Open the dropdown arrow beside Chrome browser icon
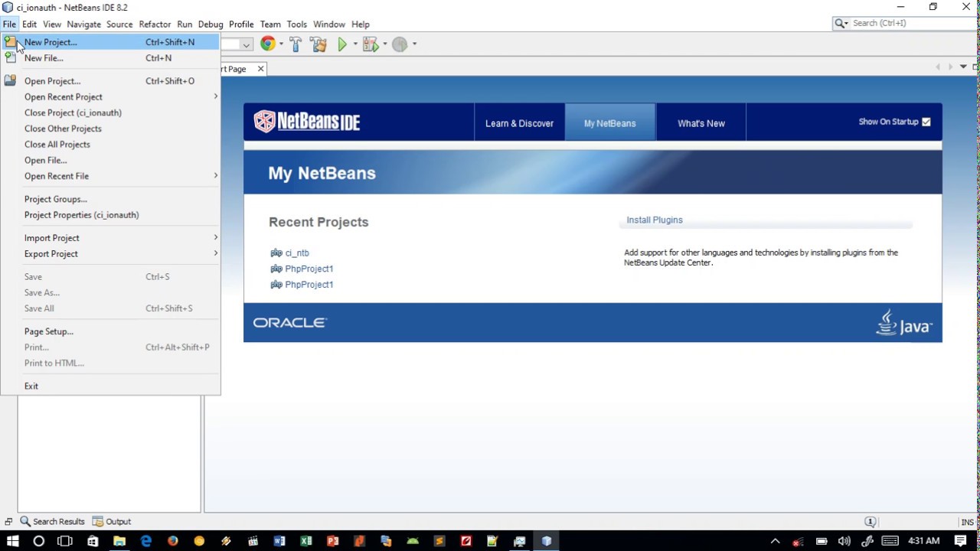 coord(281,44)
